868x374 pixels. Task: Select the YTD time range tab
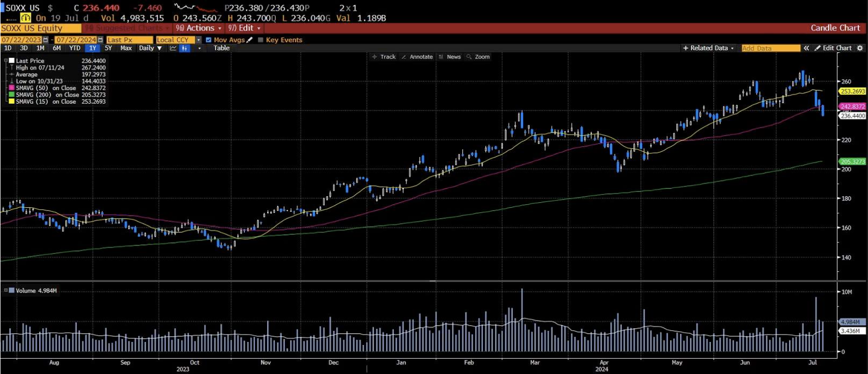pyautogui.click(x=75, y=48)
